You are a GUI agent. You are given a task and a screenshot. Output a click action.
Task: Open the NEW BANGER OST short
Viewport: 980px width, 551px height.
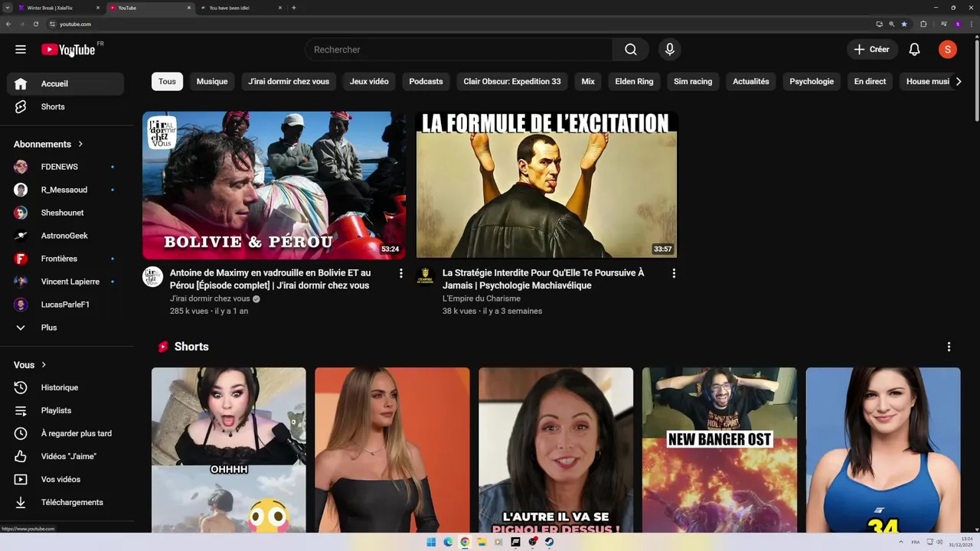pyautogui.click(x=719, y=449)
